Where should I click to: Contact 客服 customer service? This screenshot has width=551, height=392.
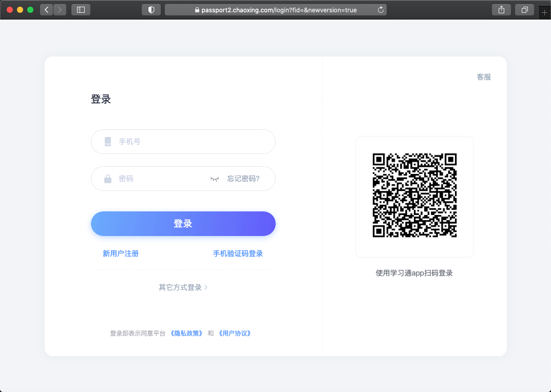coord(484,77)
